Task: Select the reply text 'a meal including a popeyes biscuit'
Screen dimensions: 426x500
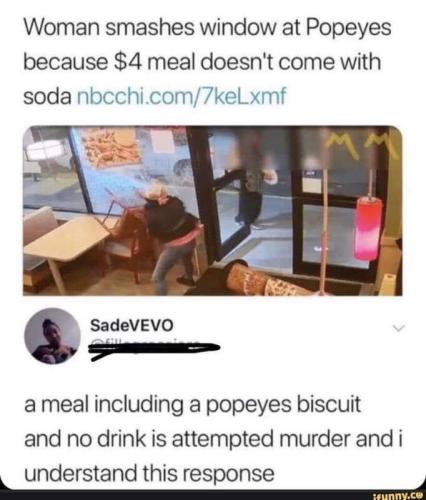Action: [x=193, y=405]
